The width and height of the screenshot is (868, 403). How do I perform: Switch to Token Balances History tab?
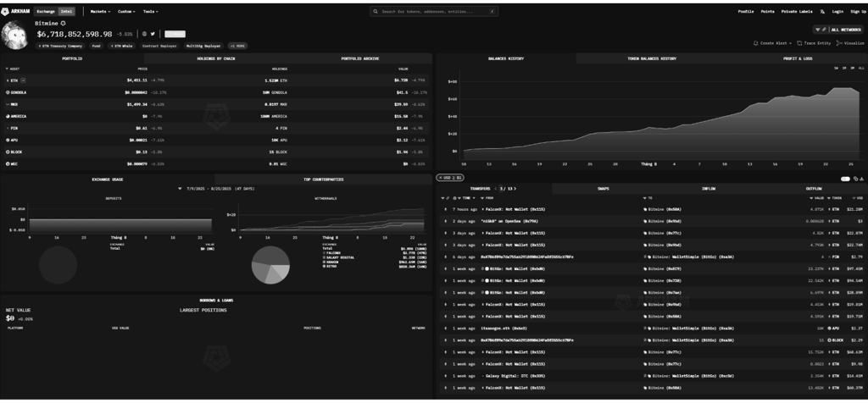point(652,58)
